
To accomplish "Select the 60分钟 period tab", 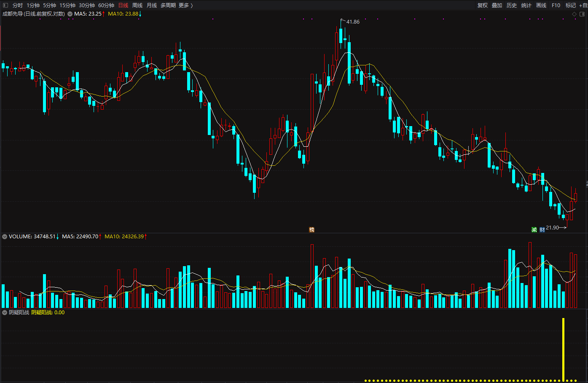I will [x=106, y=5].
